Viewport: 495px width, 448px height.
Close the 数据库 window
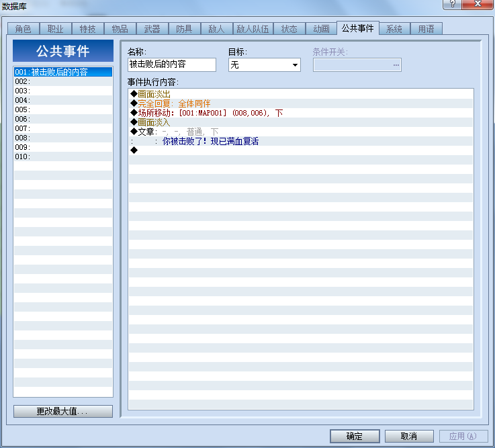[478, 4]
